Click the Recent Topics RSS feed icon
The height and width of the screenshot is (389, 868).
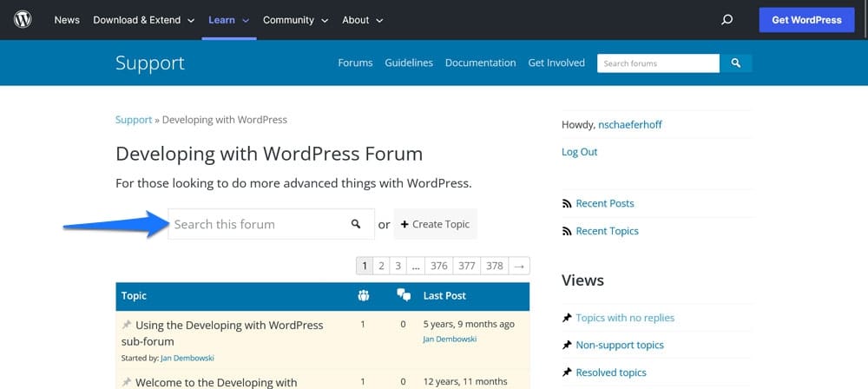(568, 232)
